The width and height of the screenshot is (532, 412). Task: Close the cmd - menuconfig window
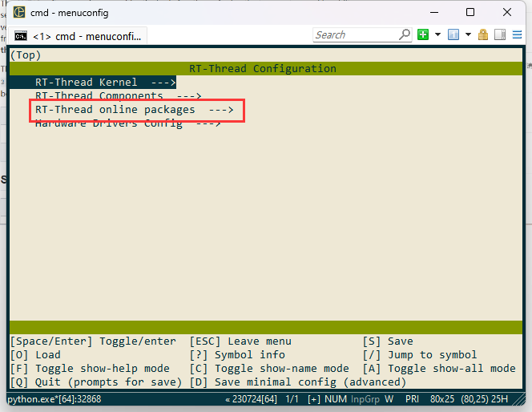(x=507, y=13)
